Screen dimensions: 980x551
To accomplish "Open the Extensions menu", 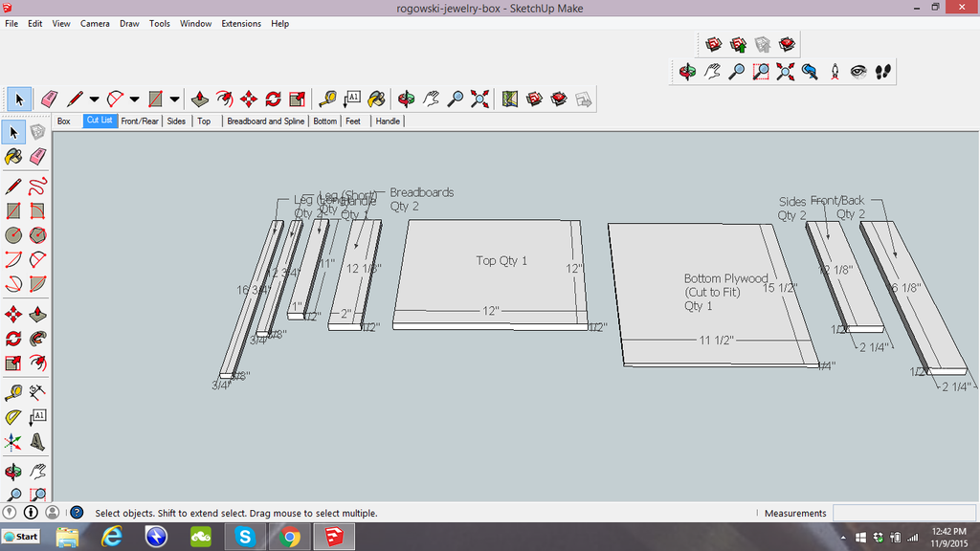I will pos(241,24).
